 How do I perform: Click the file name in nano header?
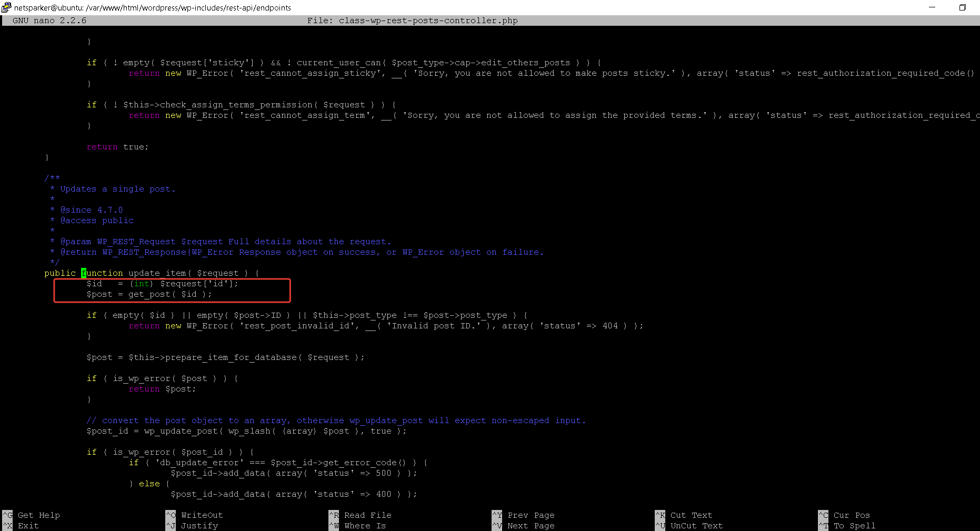(428, 21)
